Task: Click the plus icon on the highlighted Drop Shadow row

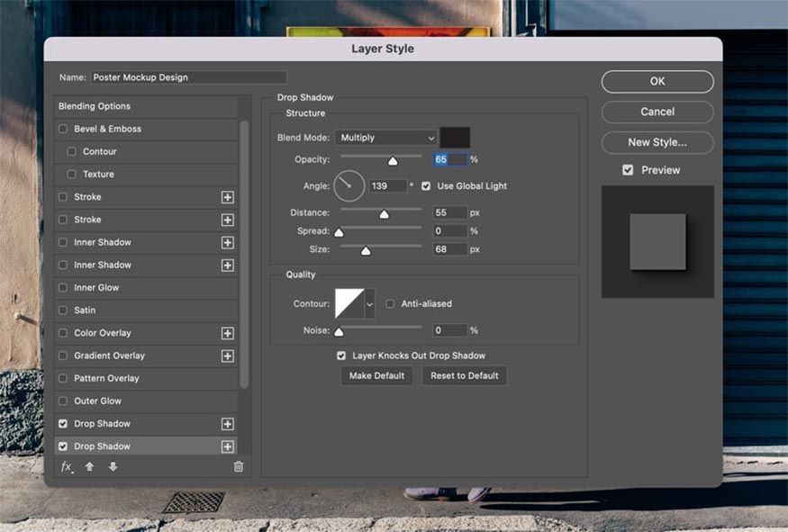Action: coord(228,446)
